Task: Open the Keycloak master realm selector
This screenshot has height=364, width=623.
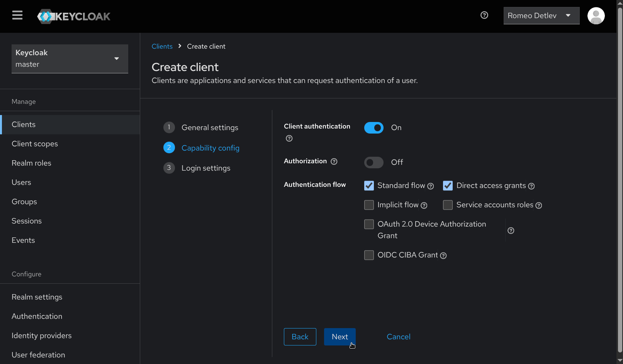Action: (x=70, y=59)
